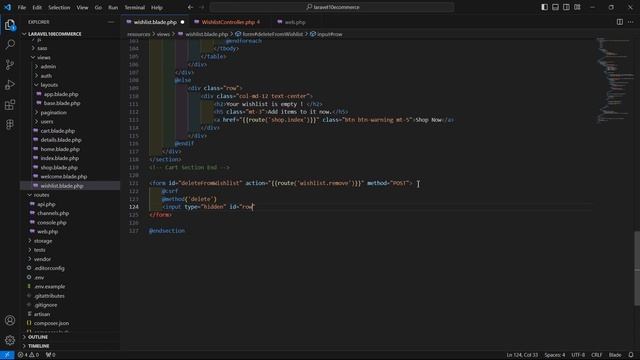Click the remote window indicator in status bar

pos(7,355)
